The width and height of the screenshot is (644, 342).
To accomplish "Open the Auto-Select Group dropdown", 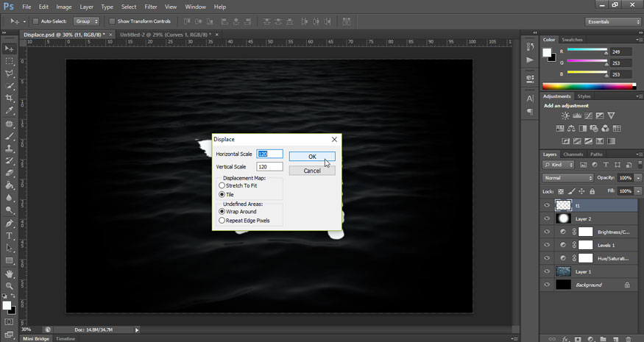I will click(85, 21).
